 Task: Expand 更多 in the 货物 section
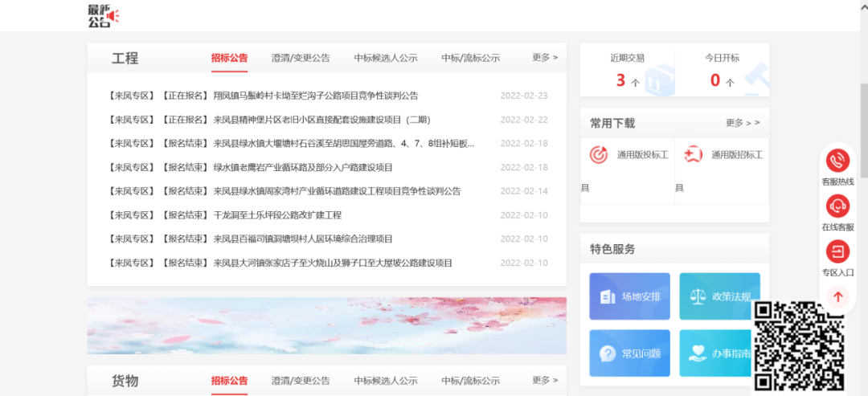click(544, 380)
